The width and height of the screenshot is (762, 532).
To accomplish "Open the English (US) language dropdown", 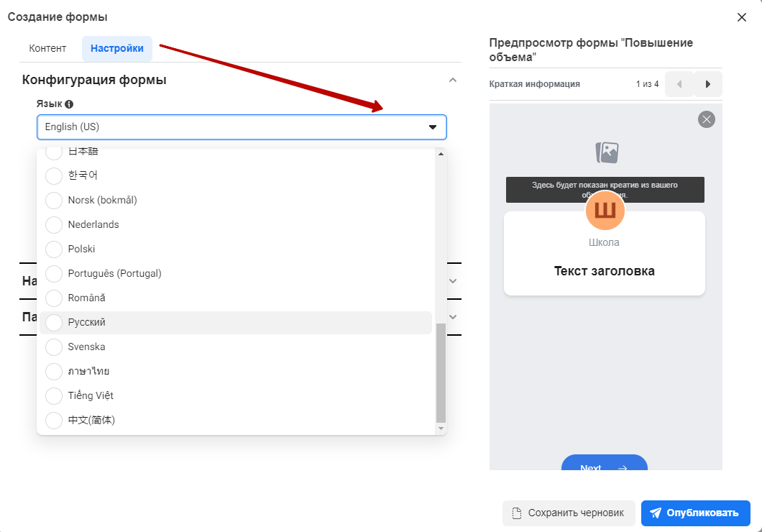I will [242, 127].
